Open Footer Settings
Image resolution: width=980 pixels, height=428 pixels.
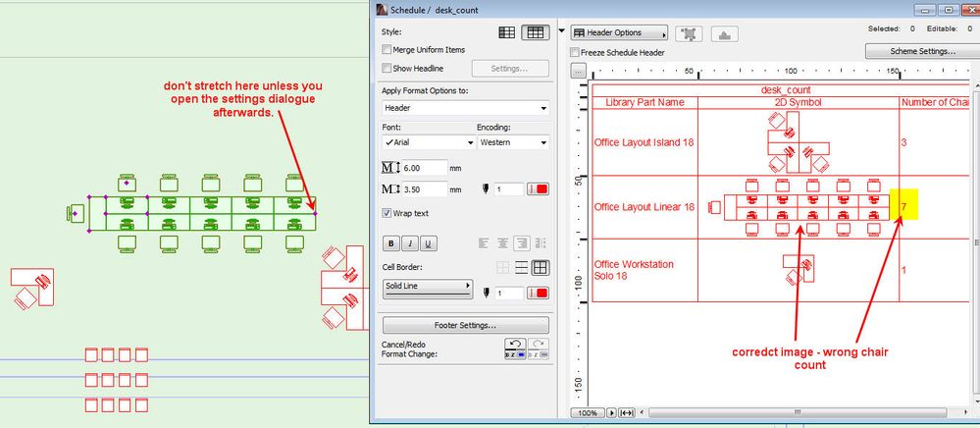(x=466, y=325)
